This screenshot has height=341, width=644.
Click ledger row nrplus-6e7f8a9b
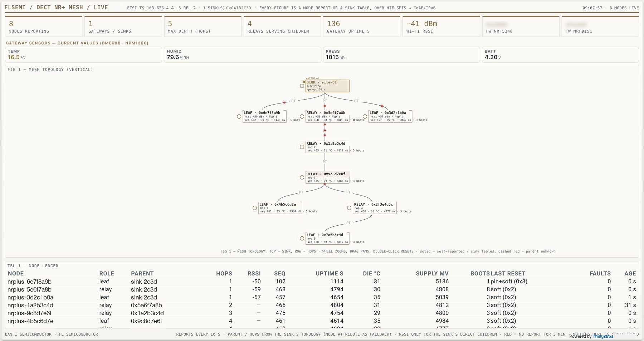click(x=322, y=282)
